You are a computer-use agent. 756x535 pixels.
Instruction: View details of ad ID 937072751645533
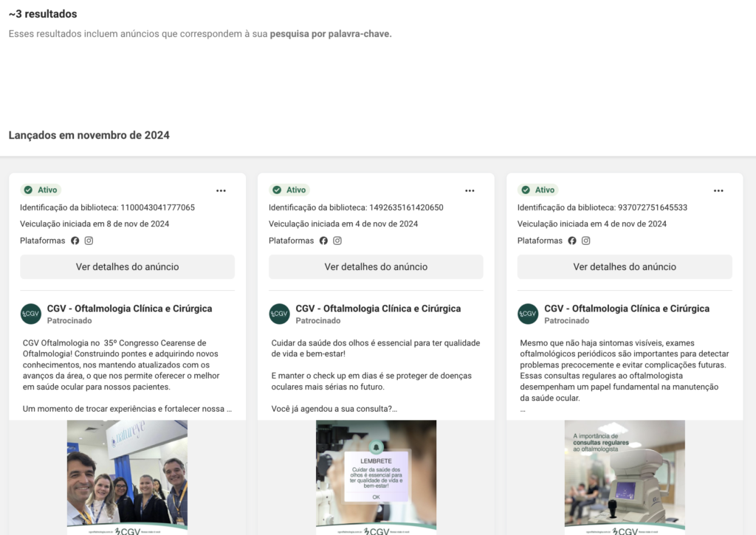[x=625, y=267]
